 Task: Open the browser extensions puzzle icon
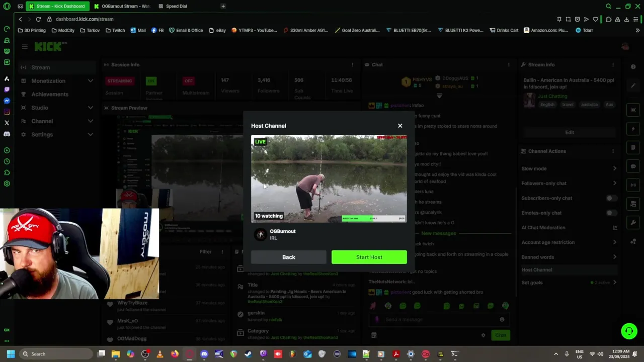[608, 19]
